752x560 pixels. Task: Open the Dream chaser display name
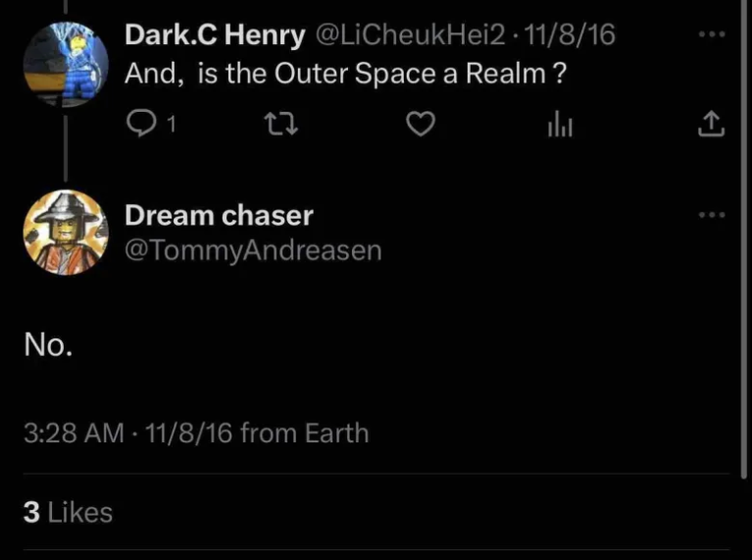coord(219,214)
